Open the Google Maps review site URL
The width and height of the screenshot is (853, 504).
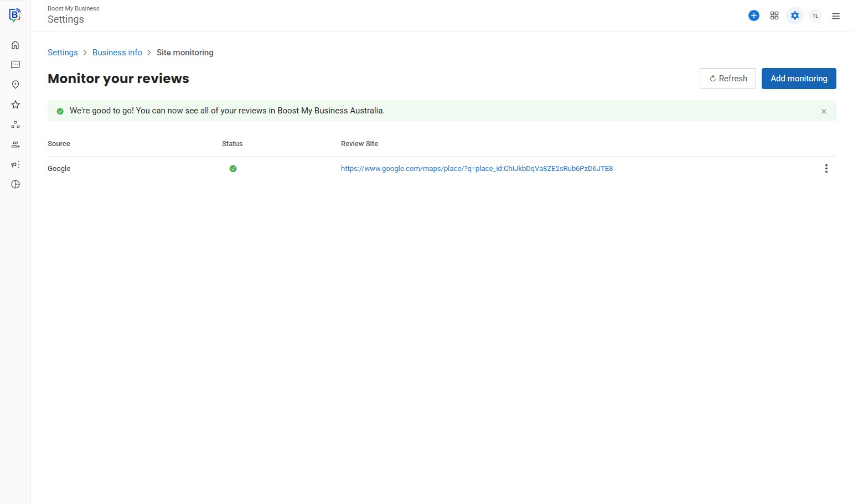[x=477, y=169]
